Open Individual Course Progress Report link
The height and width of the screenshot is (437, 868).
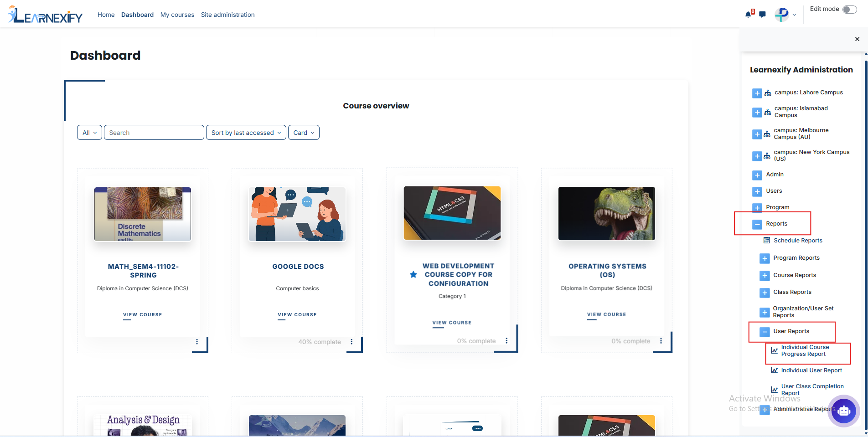(805, 350)
